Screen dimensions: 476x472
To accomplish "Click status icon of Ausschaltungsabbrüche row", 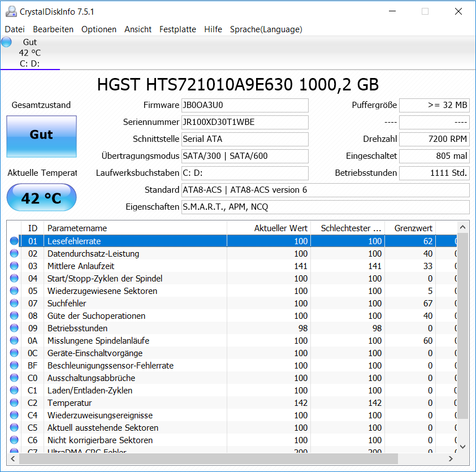I will [x=14, y=378].
